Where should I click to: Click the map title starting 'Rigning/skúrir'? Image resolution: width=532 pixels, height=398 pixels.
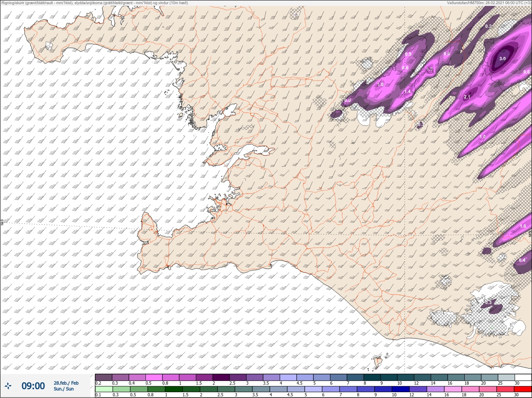click(94, 3)
